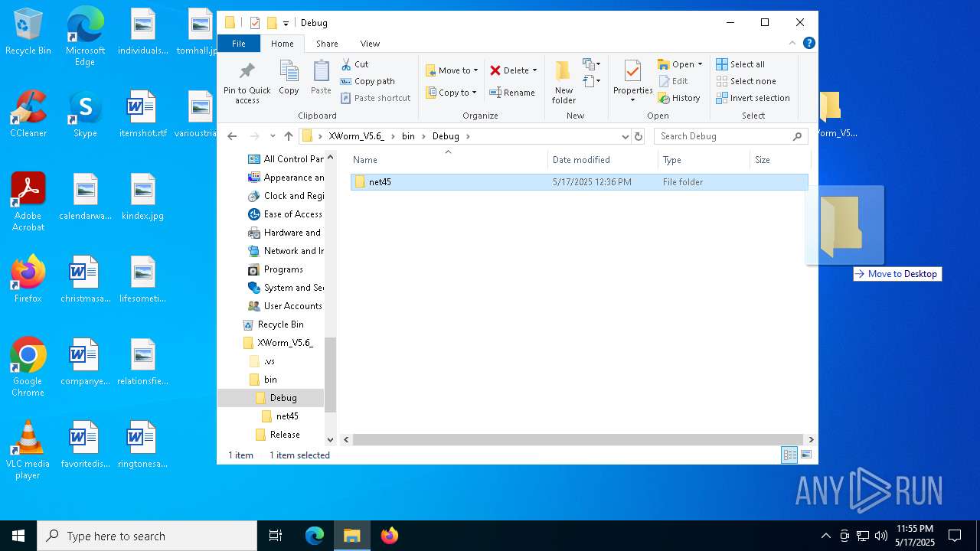
Task: Switch to details view icon
Action: (789, 455)
